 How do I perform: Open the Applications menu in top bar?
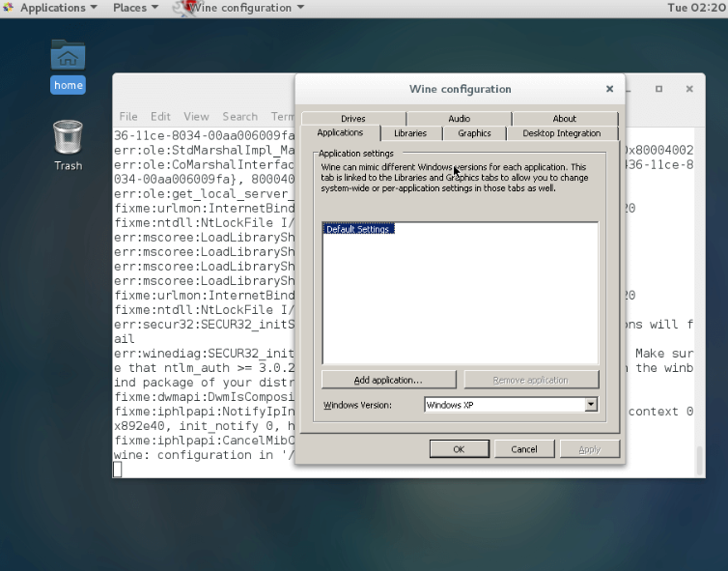pyautogui.click(x=59, y=8)
